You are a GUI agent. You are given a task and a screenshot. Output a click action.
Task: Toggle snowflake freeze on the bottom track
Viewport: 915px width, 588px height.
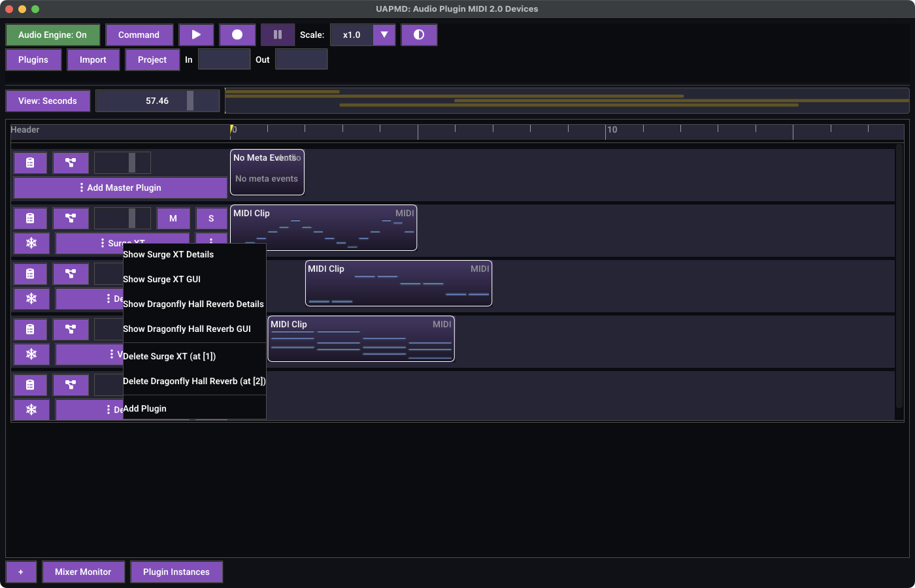coord(31,410)
